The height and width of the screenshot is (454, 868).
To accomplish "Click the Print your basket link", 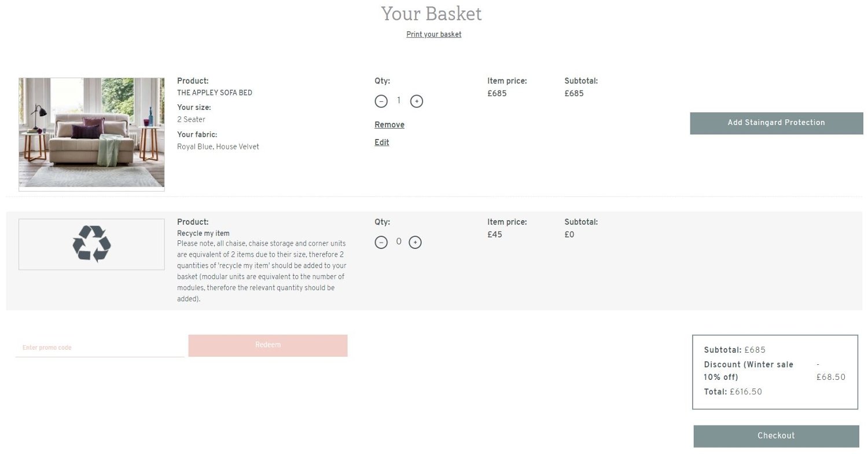I will coord(433,35).
